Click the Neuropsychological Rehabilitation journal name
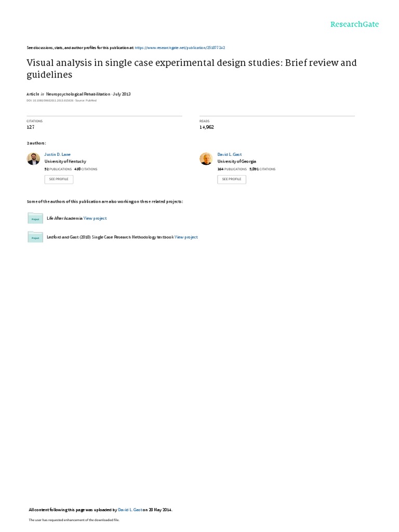Viewport: 399px width, 532px height. (x=78, y=94)
